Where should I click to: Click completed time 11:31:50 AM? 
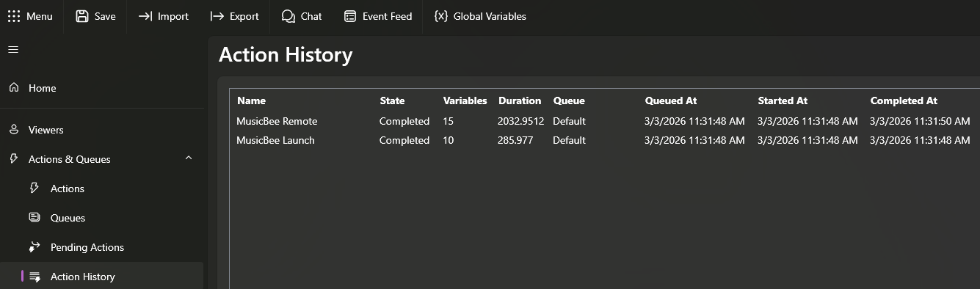[920, 121]
